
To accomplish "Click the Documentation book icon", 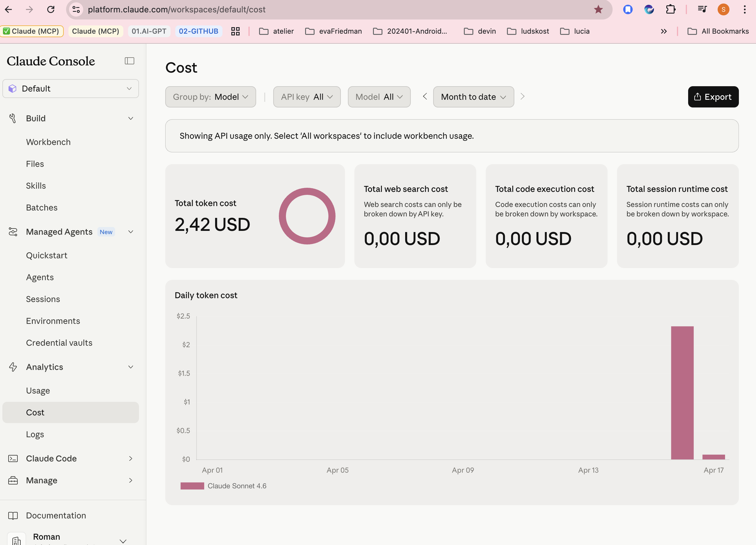I will pos(13,516).
